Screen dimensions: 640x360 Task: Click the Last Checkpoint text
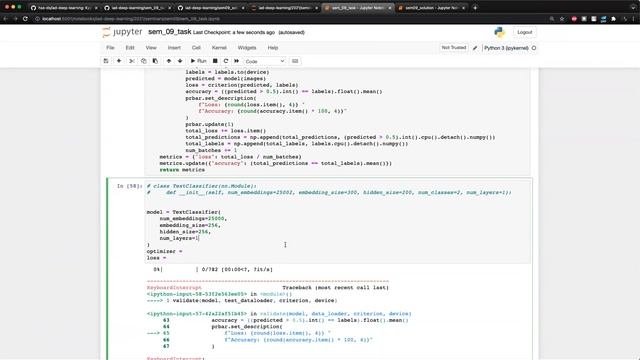coord(234,32)
